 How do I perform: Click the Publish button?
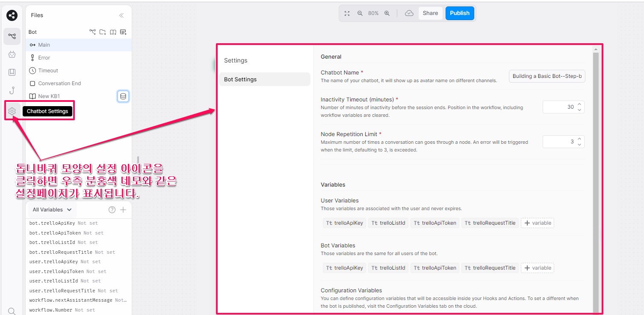[x=460, y=13]
